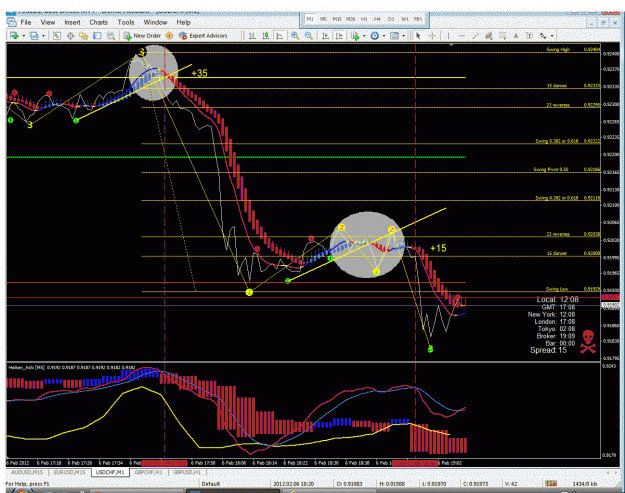The width and height of the screenshot is (625, 493).
Task: Select the Crosshair tool
Action: click(x=432, y=36)
